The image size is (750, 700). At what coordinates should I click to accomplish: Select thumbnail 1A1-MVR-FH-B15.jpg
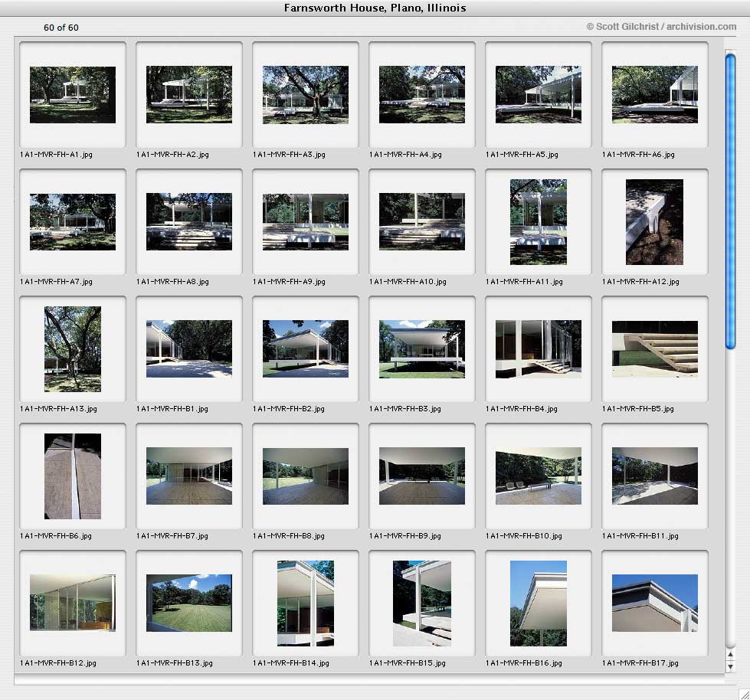coord(422,604)
